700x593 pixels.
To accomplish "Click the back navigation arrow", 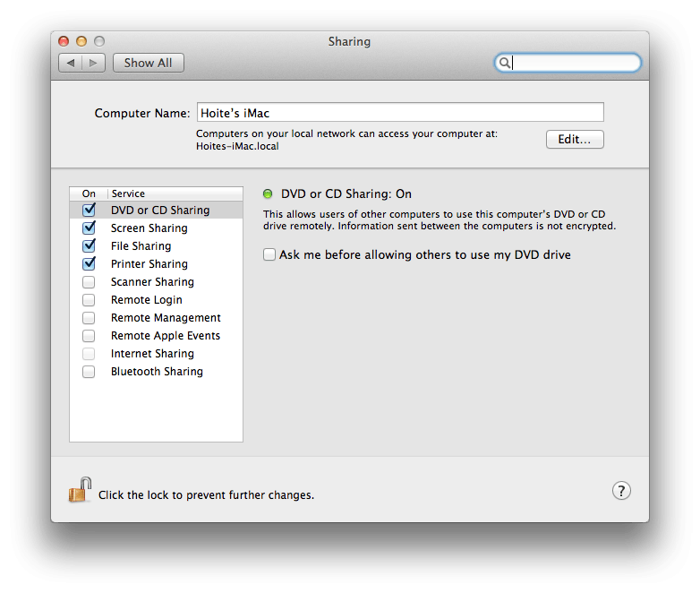I will tap(71, 63).
